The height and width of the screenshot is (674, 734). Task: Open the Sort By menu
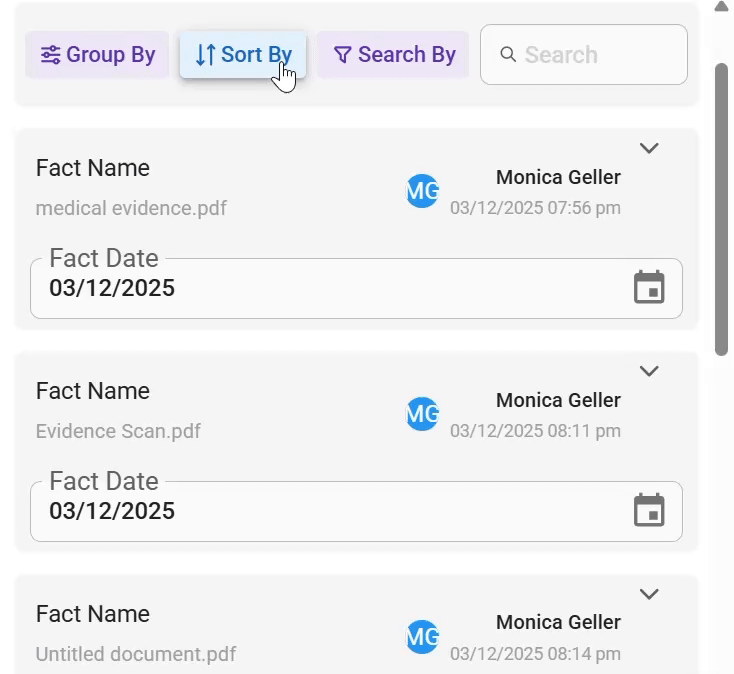point(243,55)
